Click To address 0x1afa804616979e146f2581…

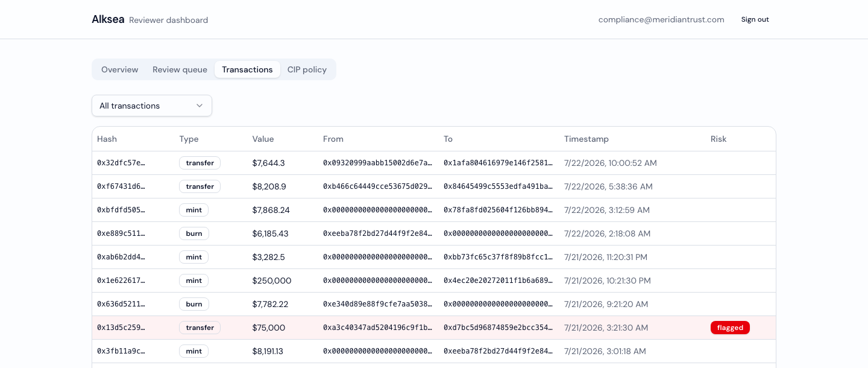(x=498, y=163)
